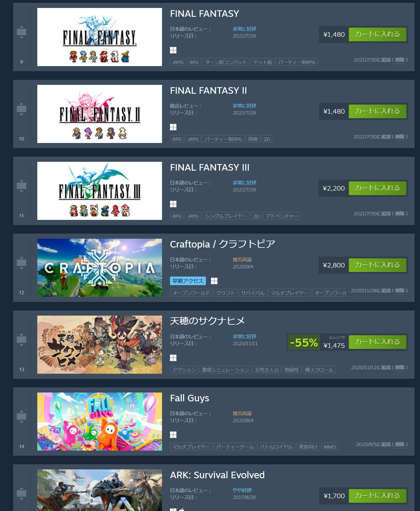Image resolution: width=420 pixels, height=511 pixels.
Task: Remove FINAL FANTASY II via 削除 link
Action: coord(400,137)
